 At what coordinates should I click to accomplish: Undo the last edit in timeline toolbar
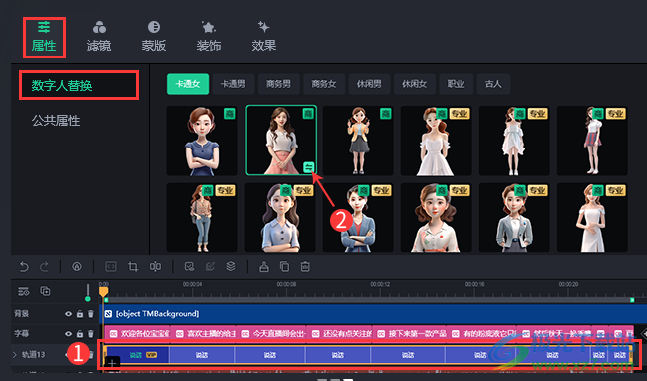[x=24, y=267]
